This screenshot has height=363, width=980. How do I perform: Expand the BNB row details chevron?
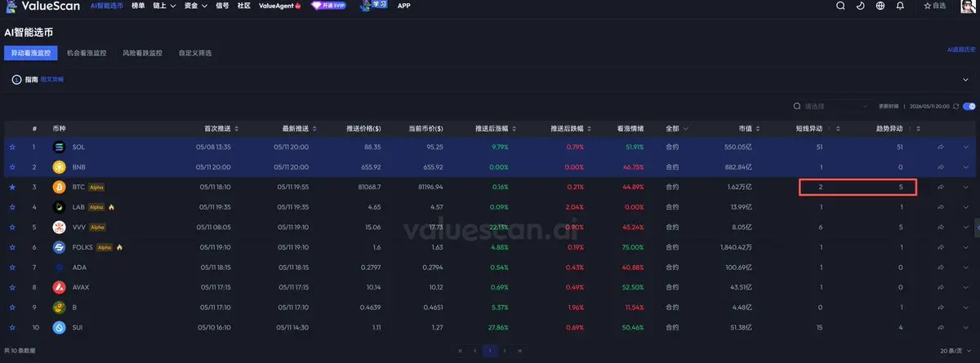pos(965,166)
